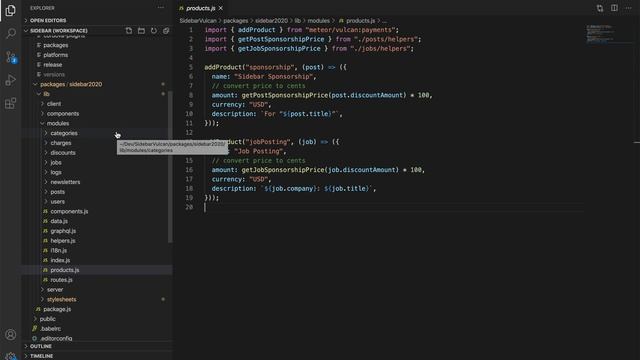Expand the Open Editors section
The height and width of the screenshot is (360, 640).
click(97, 20)
